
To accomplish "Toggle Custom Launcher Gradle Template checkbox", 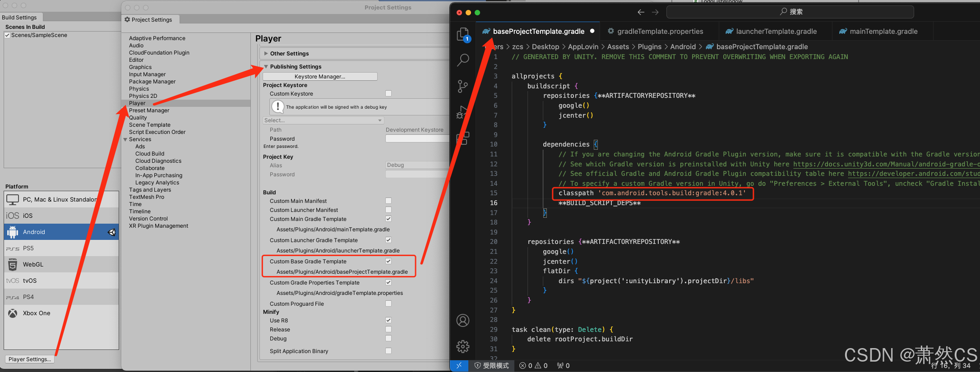I will (x=388, y=240).
